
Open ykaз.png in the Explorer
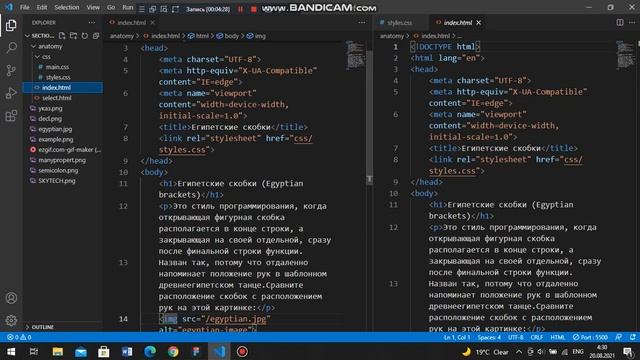click(x=50, y=108)
